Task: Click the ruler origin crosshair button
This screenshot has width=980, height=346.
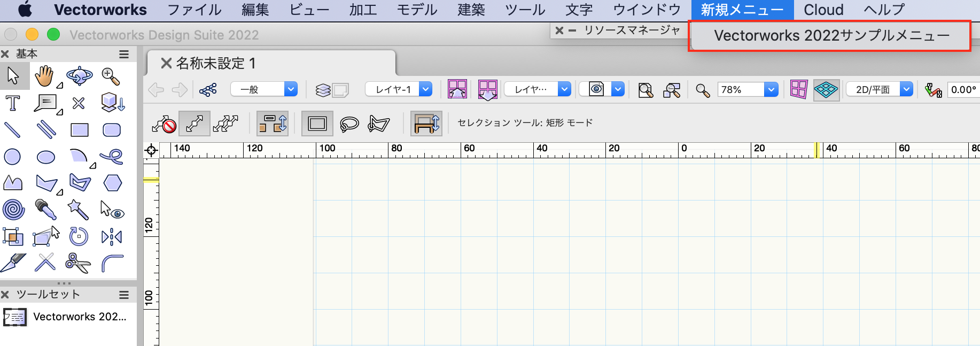Action: tap(151, 150)
